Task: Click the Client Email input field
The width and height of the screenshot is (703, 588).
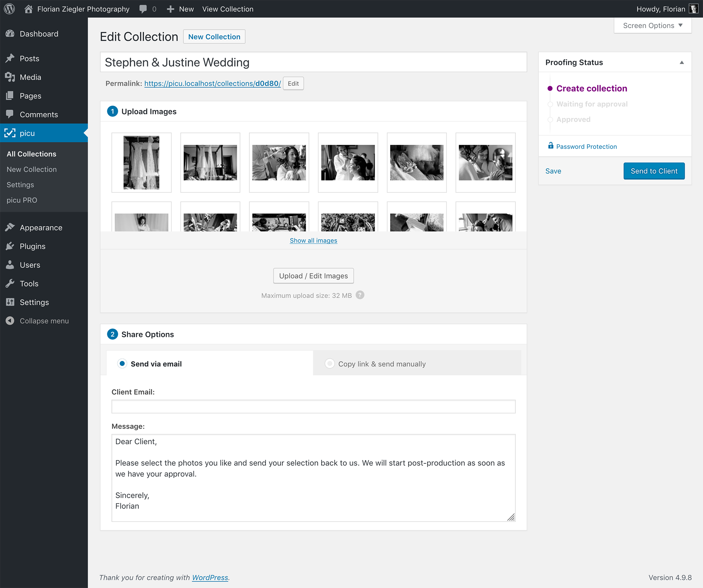Action: point(313,406)
